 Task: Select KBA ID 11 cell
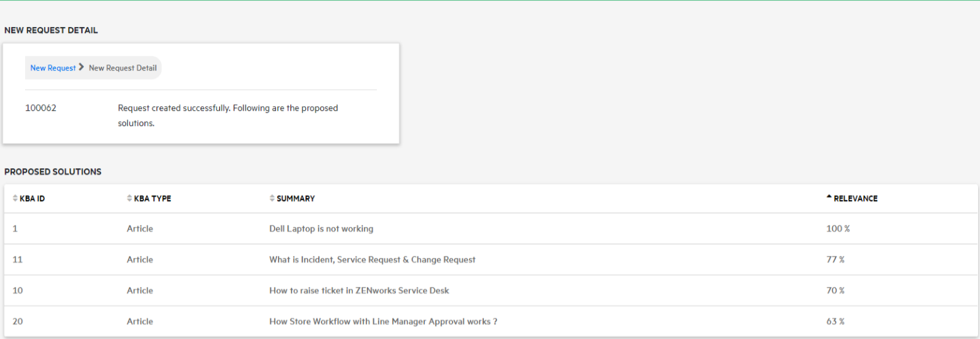click(x=18, y=260)
